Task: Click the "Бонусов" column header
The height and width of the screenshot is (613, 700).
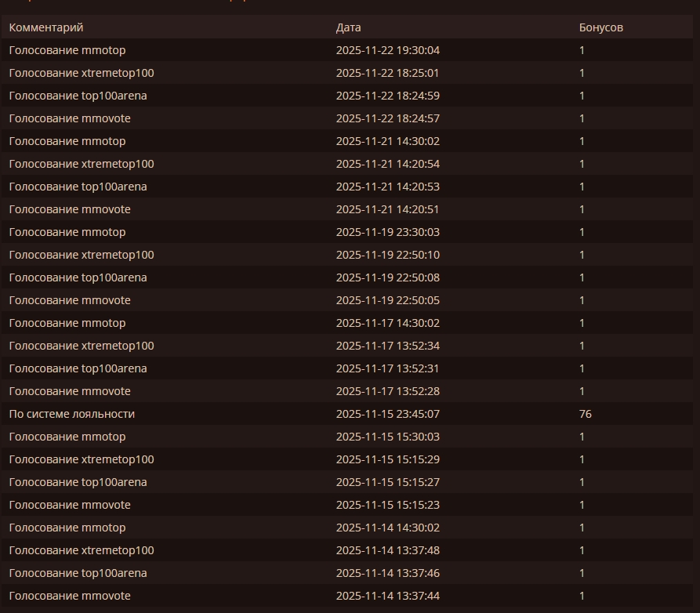Action: pyautogui.click(x=600, y=27)
